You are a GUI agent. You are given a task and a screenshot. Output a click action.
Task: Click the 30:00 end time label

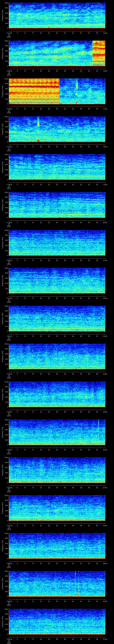coord(105,601)
